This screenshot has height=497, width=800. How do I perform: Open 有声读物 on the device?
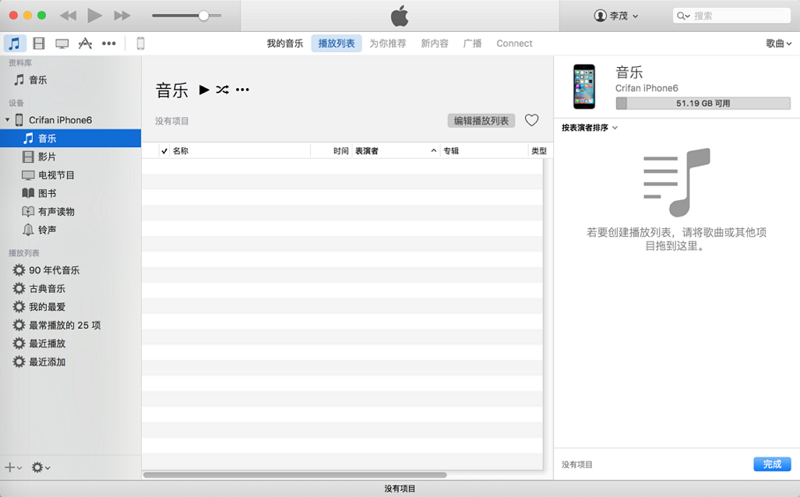[70, 211]
